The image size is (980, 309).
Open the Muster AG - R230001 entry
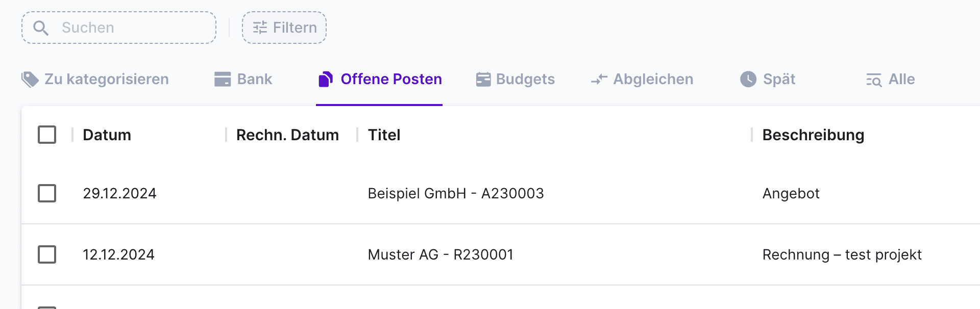[x=440, y=255]
